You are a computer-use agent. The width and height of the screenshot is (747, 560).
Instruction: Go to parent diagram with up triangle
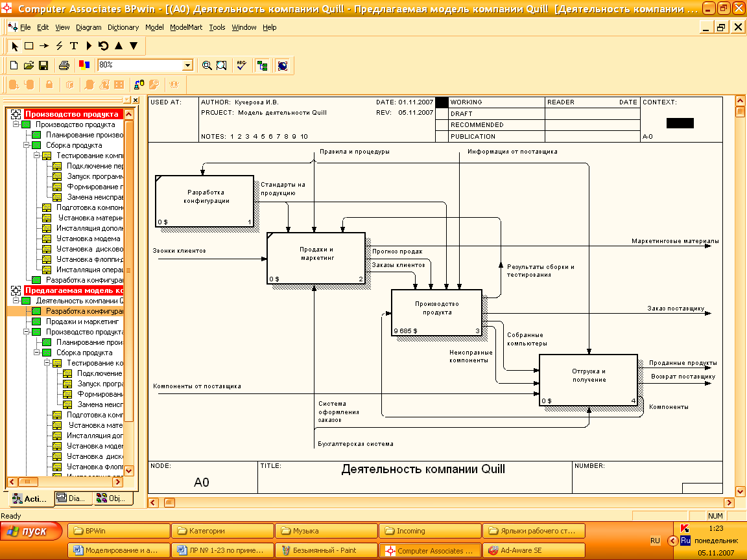pos(119,46)
